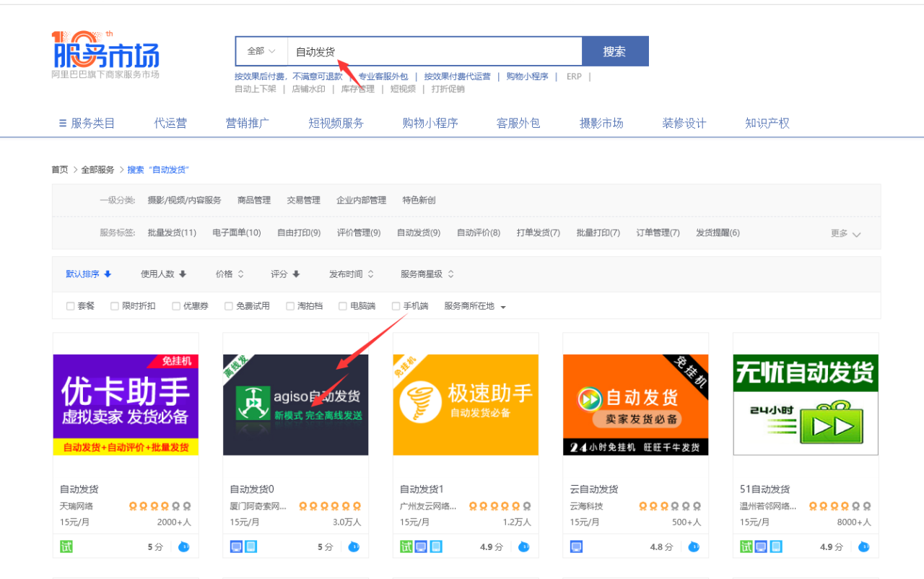Screen dimensions: 924x579
Task: Click the 自动发货 search input field
Action: coord(435,51)
